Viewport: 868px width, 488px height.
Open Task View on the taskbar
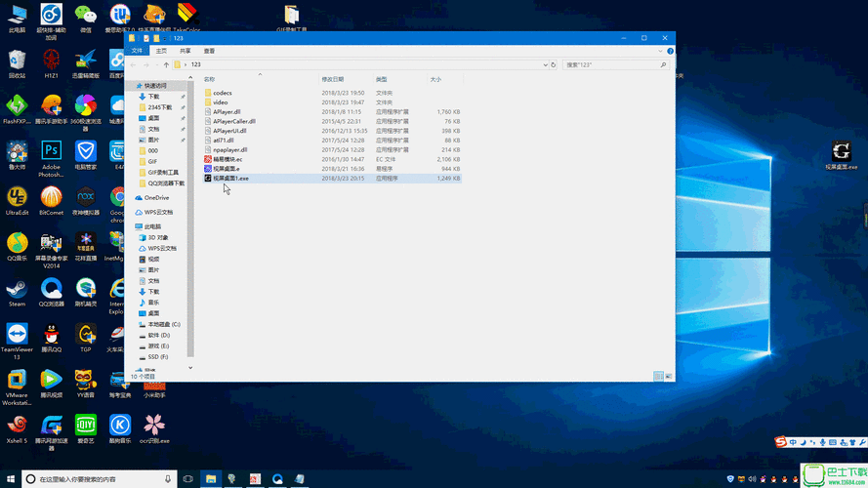188,479
